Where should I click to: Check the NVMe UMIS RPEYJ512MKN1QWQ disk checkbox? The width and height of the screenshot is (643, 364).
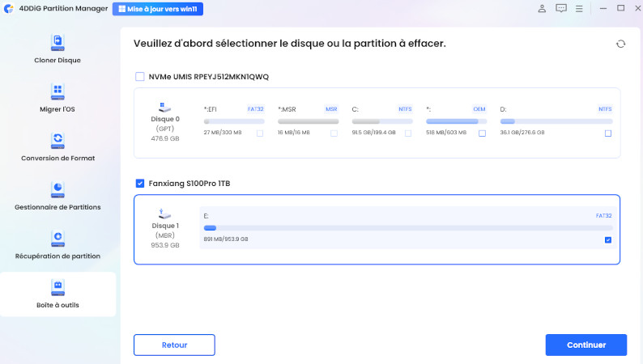[x=140, y=77]
